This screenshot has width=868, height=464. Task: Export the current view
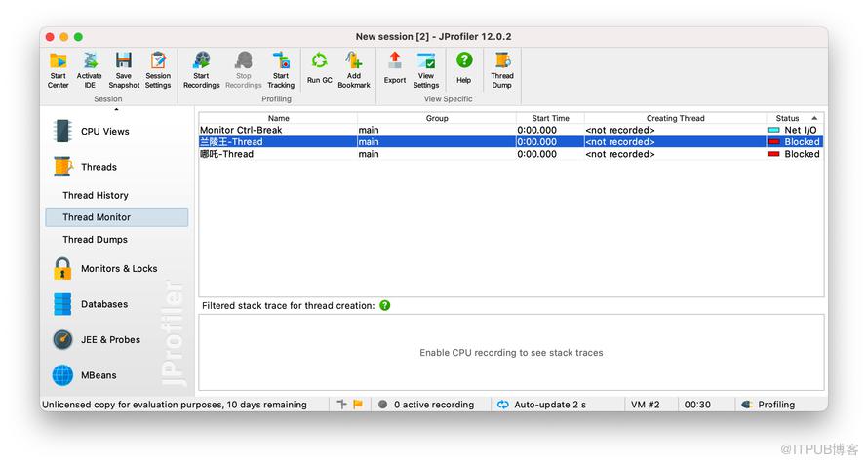point(395,68)
